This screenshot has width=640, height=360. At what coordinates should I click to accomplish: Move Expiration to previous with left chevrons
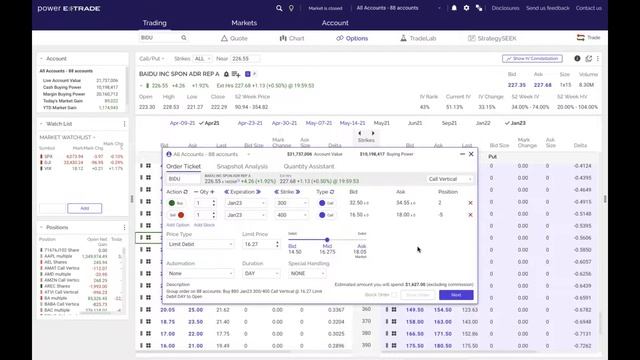pyautogui.click(x=227, y=192)
